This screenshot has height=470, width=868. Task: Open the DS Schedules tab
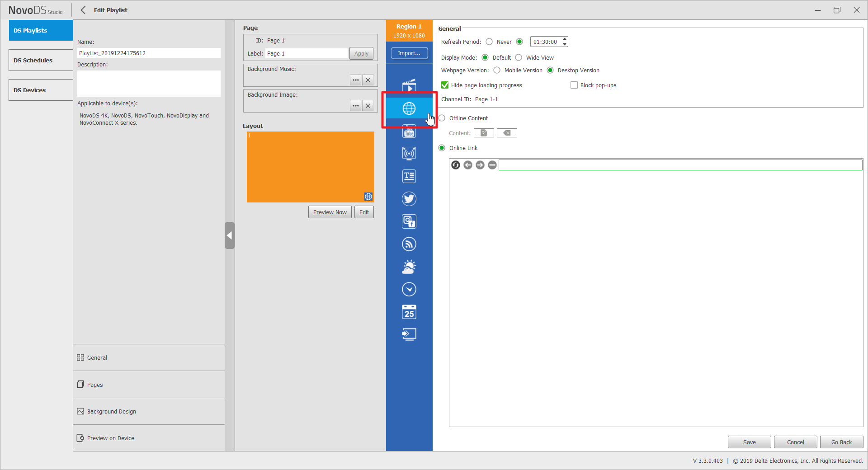pyautogui.click(x=41, y=60)
